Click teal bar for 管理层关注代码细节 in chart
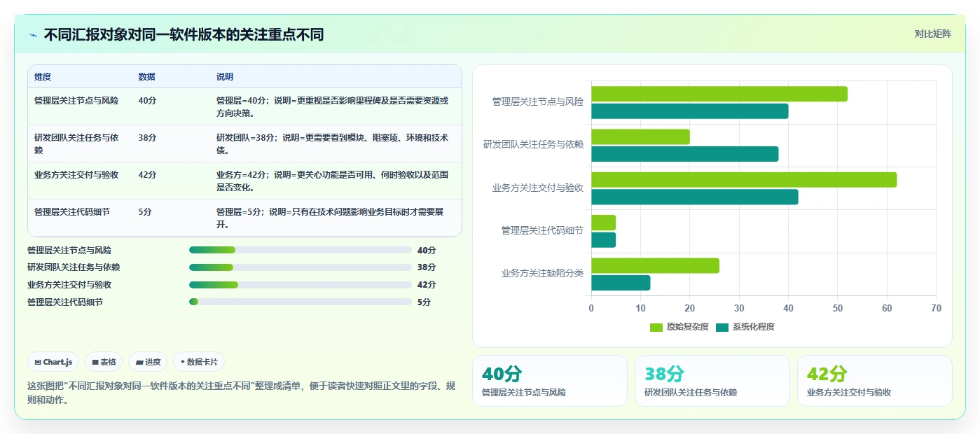 click(x=603, y=240)
